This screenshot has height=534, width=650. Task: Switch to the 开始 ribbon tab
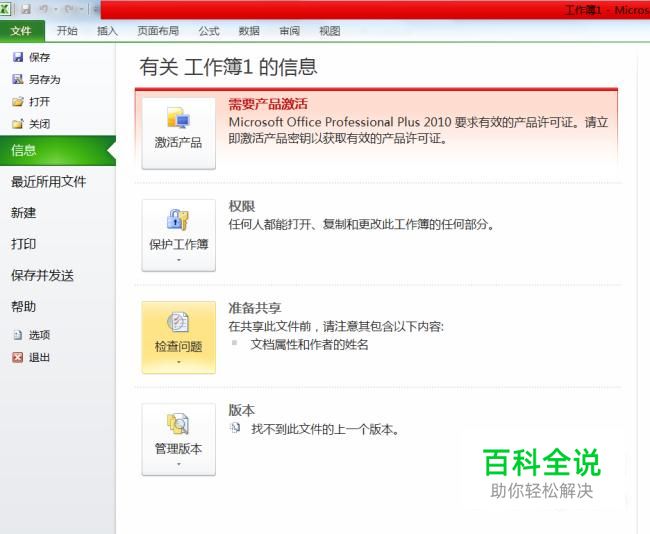(67, 31)
